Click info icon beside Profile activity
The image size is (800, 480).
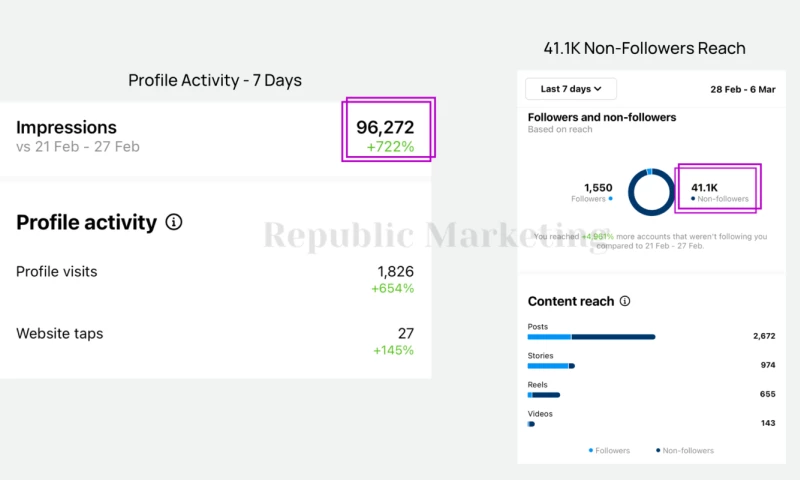(174, 222)
